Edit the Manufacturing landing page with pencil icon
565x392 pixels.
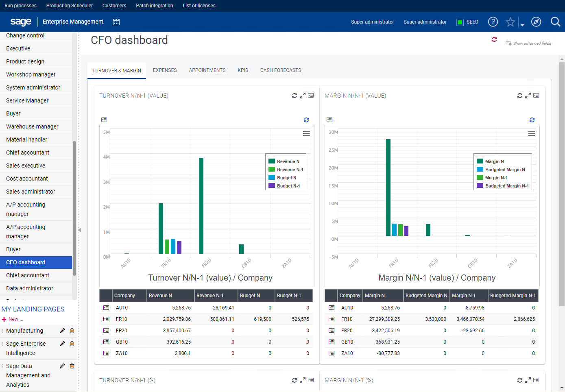(x=62, y=331)
